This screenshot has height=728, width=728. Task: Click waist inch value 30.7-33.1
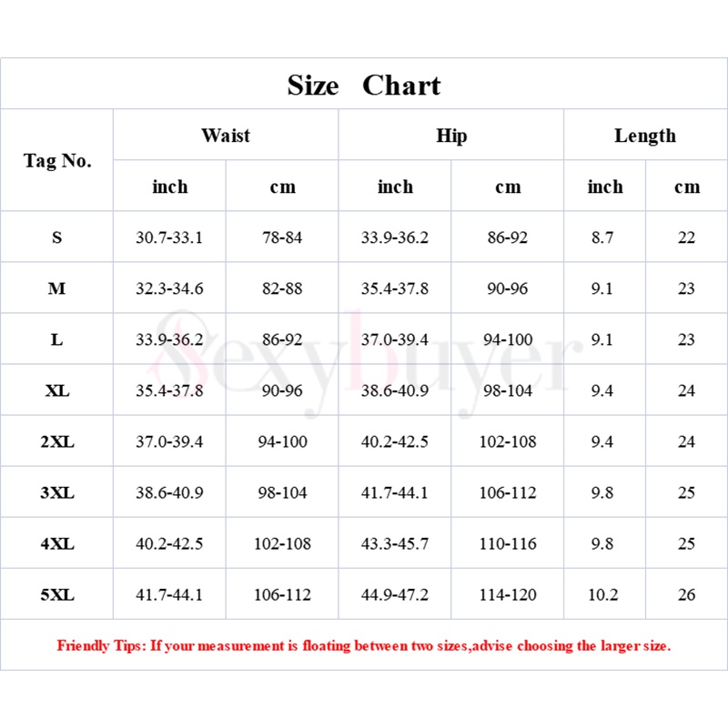pos(169,238)
